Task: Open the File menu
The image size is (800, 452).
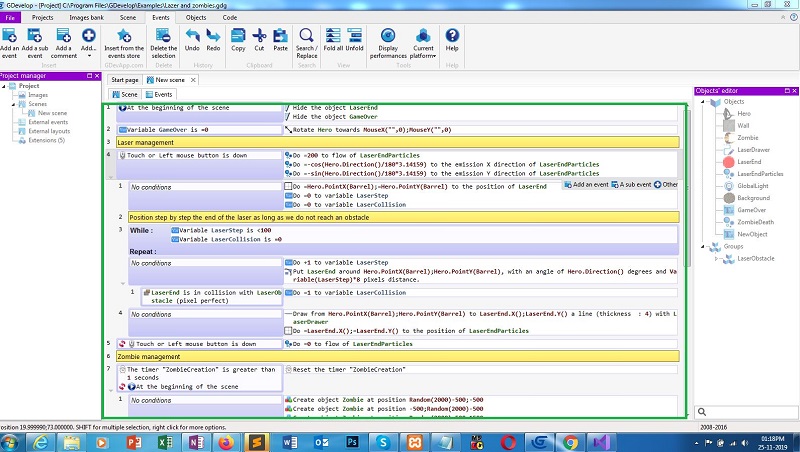Action: 10,18
